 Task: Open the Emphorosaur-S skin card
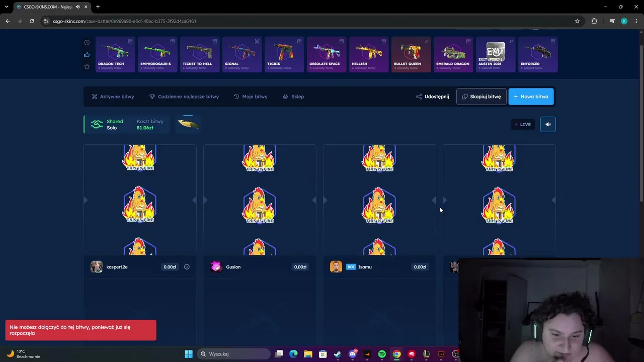157,54
